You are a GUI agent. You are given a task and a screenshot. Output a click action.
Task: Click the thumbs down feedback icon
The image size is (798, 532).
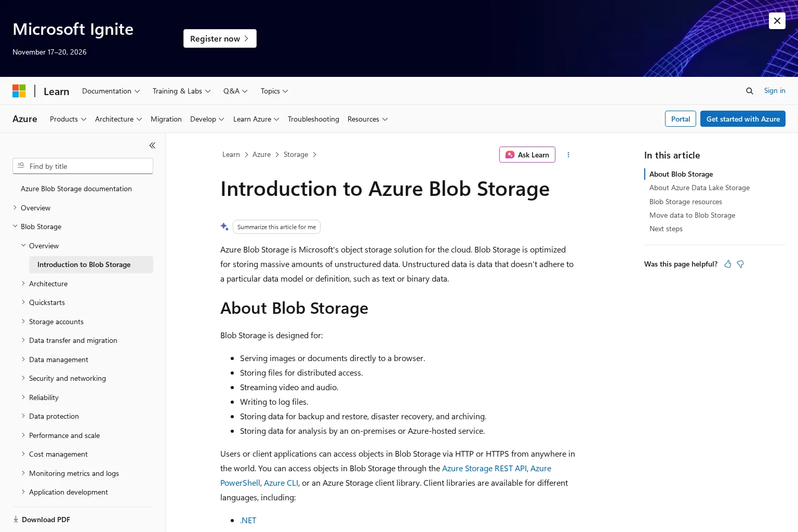click(740, 264)
